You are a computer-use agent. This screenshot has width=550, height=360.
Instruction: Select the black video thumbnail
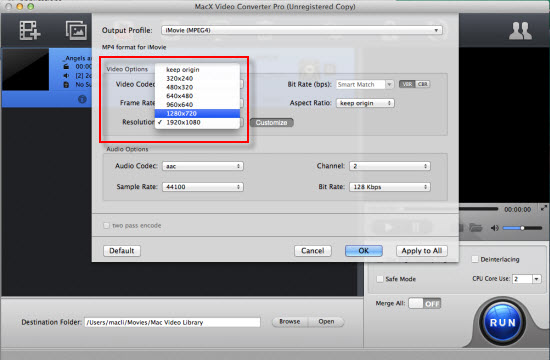click(x=26, y=70)
